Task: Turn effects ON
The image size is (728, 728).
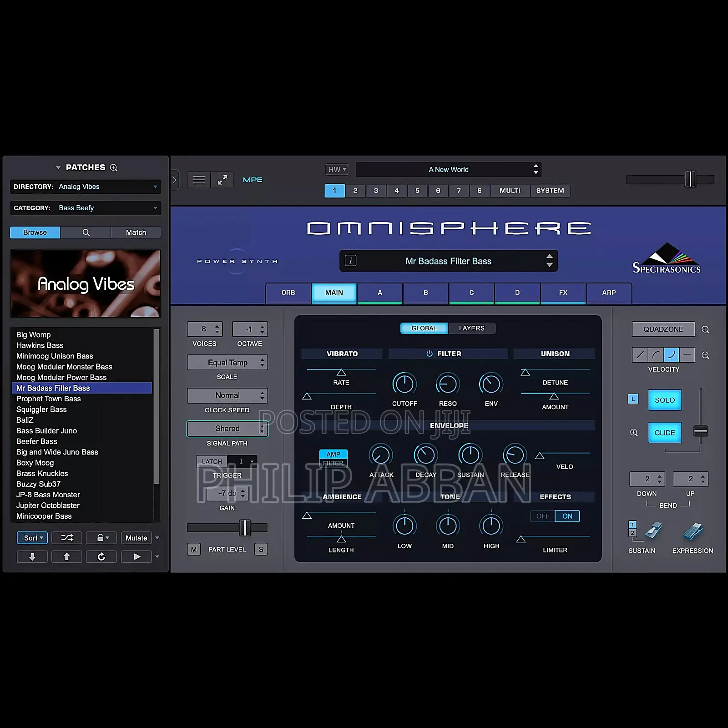Action: (x=567, y=516)
